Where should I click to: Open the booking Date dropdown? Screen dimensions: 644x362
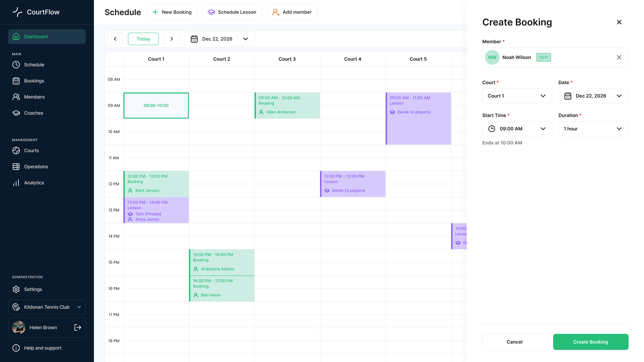pos(593,96)
